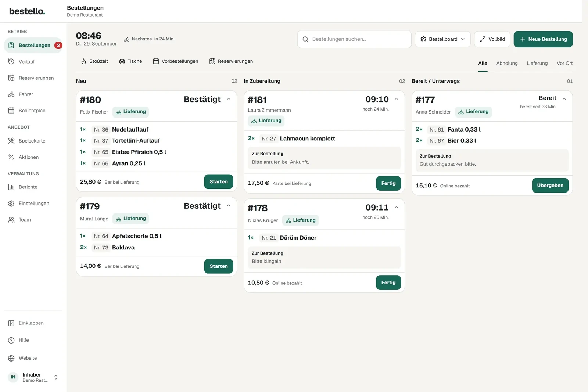Click the Team people icon

11,220
